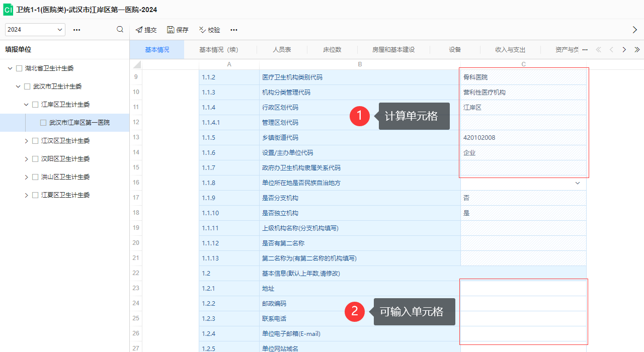The height and width of the screenshot is (352, 644).
Task: Collapse the 江岸区卫生计生委 tree node
Action: click(x=26, y=104)
